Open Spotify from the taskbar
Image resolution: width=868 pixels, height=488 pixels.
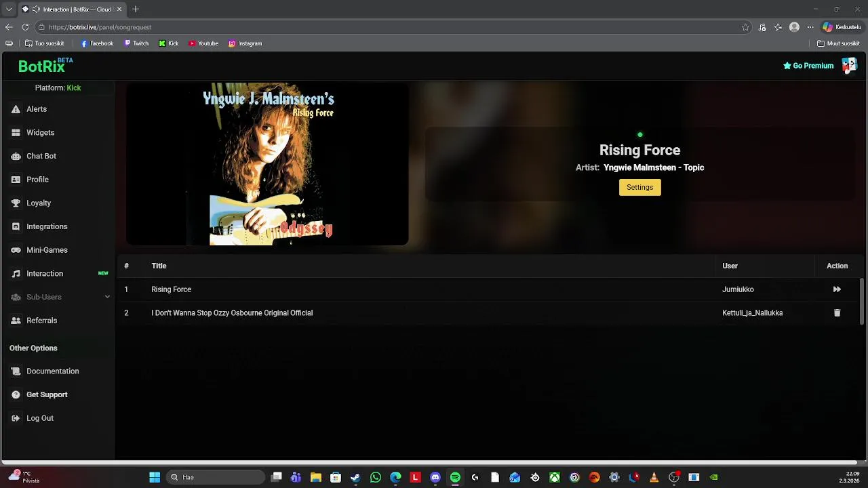[455, 477]
